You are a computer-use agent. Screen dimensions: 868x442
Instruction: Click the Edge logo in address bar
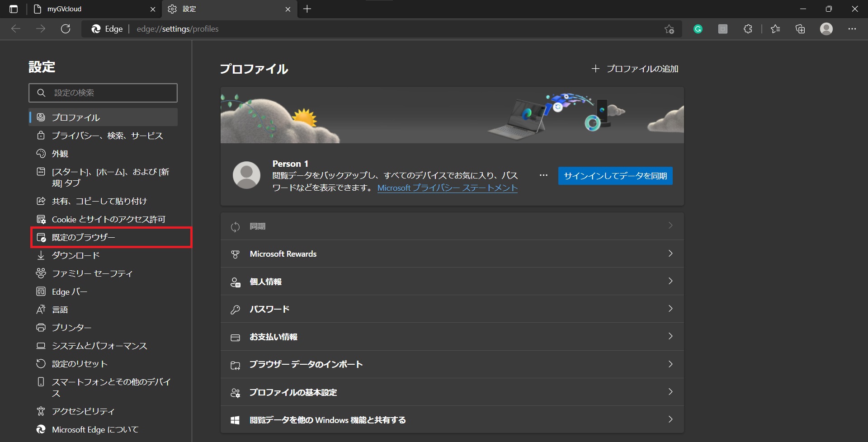96,29
